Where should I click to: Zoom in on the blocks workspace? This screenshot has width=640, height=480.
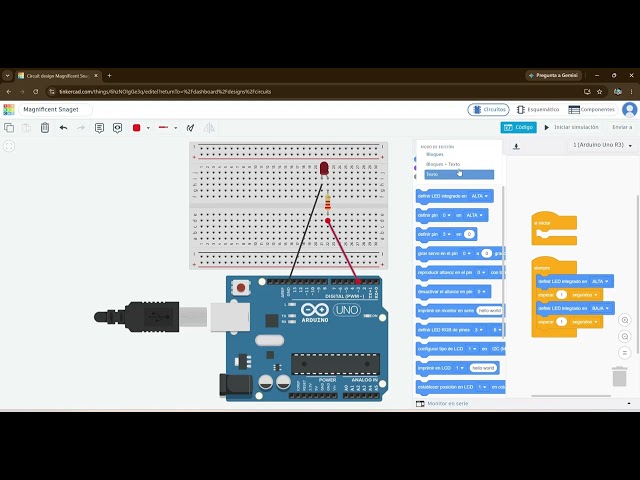[624, 320]
